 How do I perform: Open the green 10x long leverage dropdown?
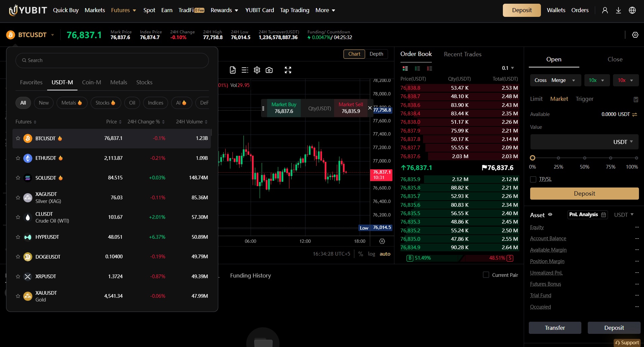click(x=597, y=80)
